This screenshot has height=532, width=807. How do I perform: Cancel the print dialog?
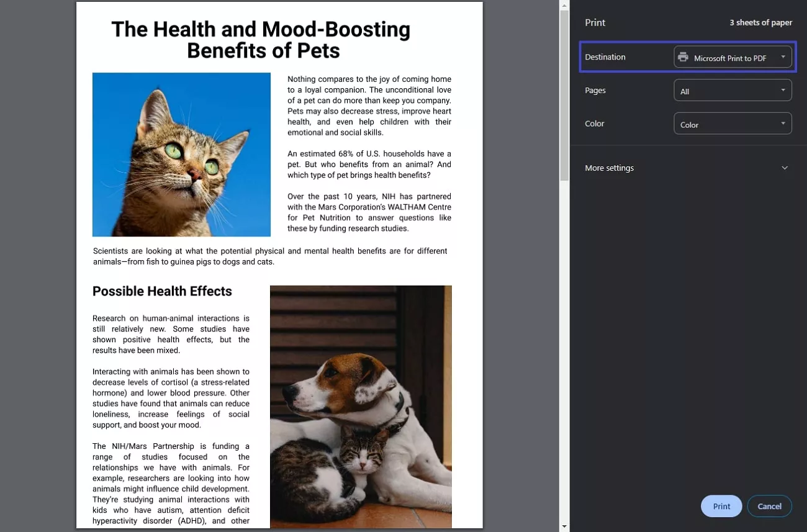[769, 506]
